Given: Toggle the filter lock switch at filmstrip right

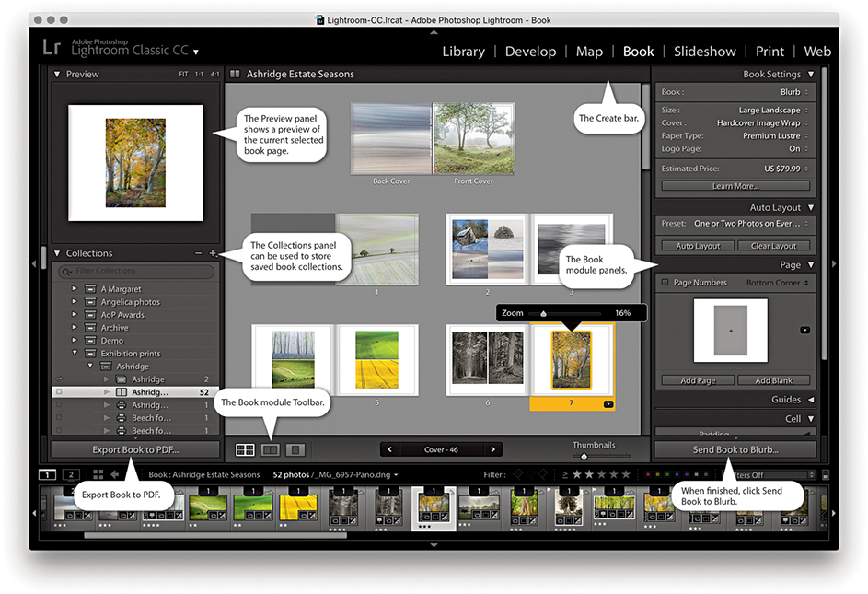Looking at the screenshot, I should (826, 475).
